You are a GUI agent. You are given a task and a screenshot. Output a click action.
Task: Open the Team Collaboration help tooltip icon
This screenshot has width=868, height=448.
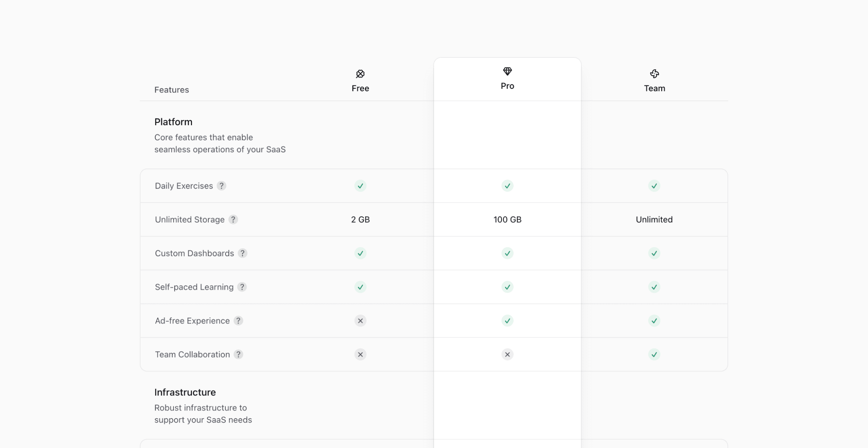click(238, 354)
